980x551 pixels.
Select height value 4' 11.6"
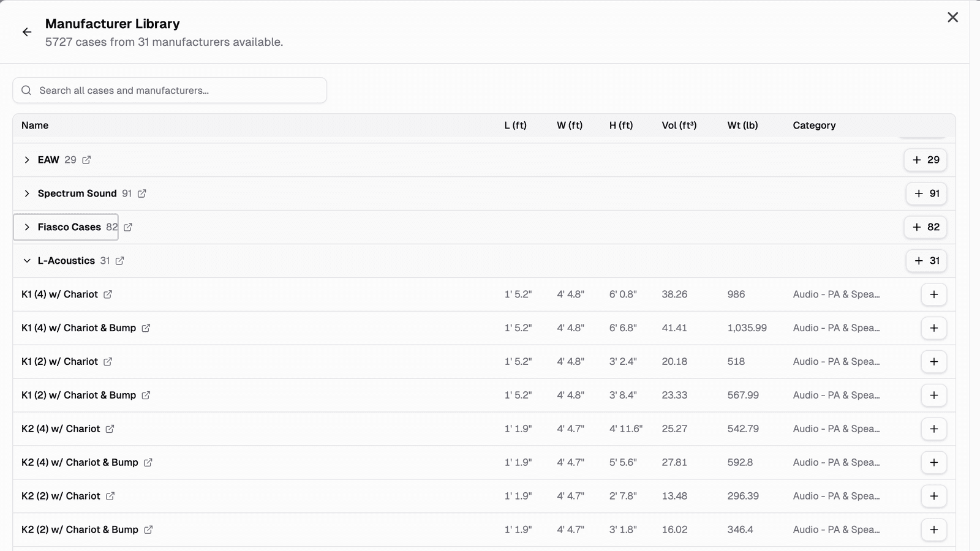(626, 429)
